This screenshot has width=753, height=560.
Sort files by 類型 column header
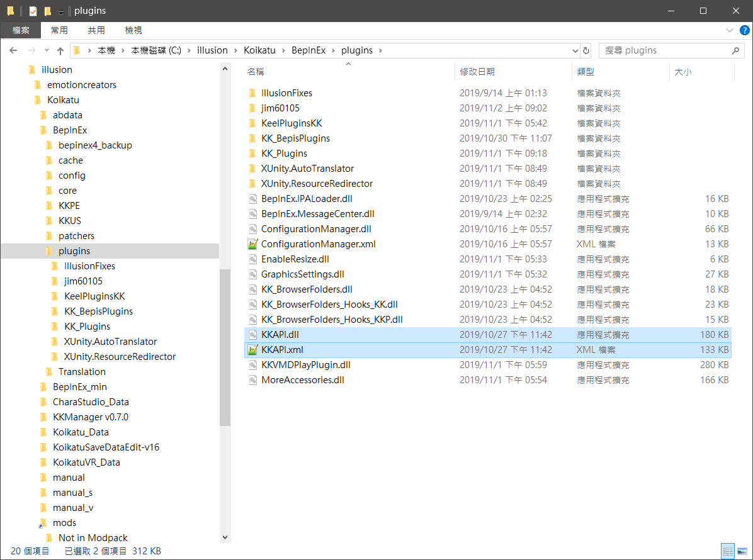tap(586, 72)
